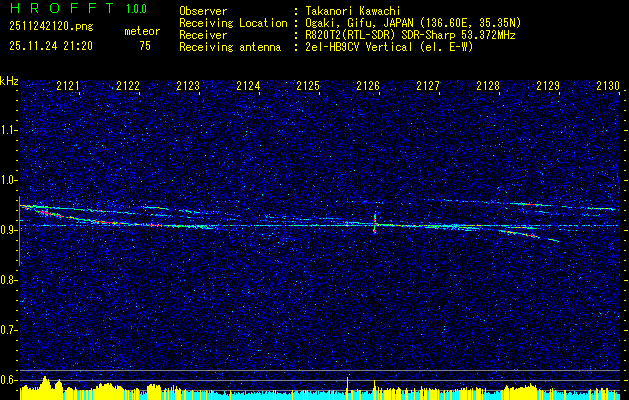Click the 2126 time marker

368,85
